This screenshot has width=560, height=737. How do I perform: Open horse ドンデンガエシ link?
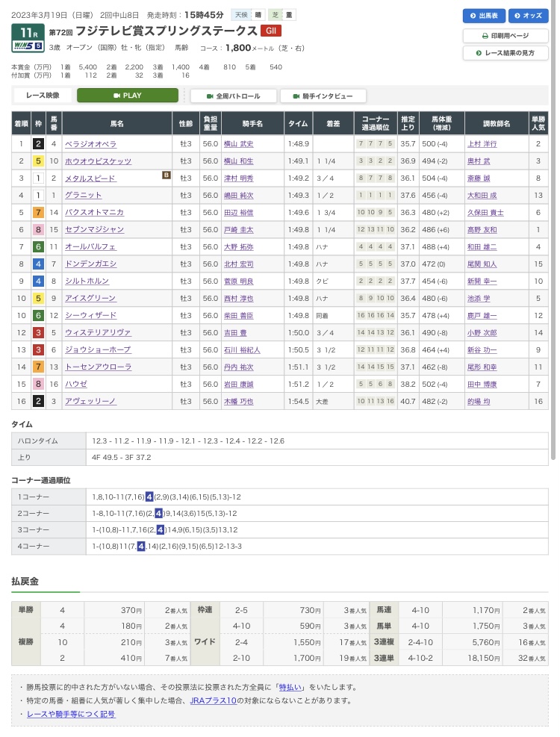(91, 264)
